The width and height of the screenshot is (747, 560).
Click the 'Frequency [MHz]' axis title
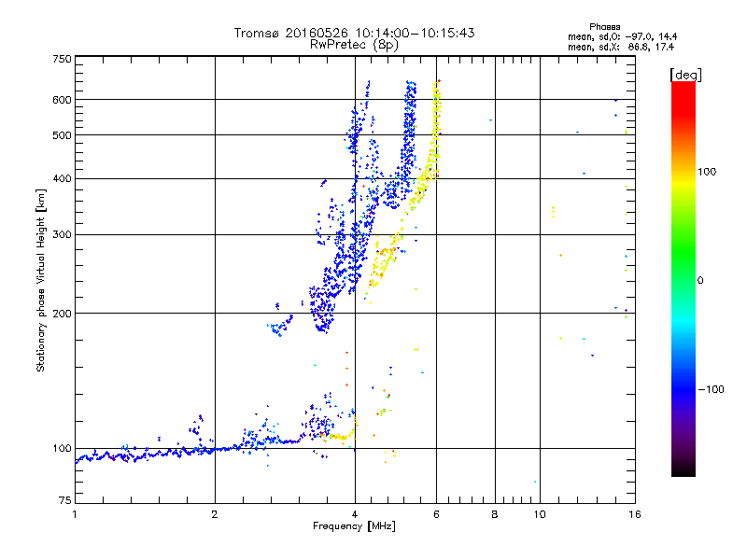tap(354, 526)
